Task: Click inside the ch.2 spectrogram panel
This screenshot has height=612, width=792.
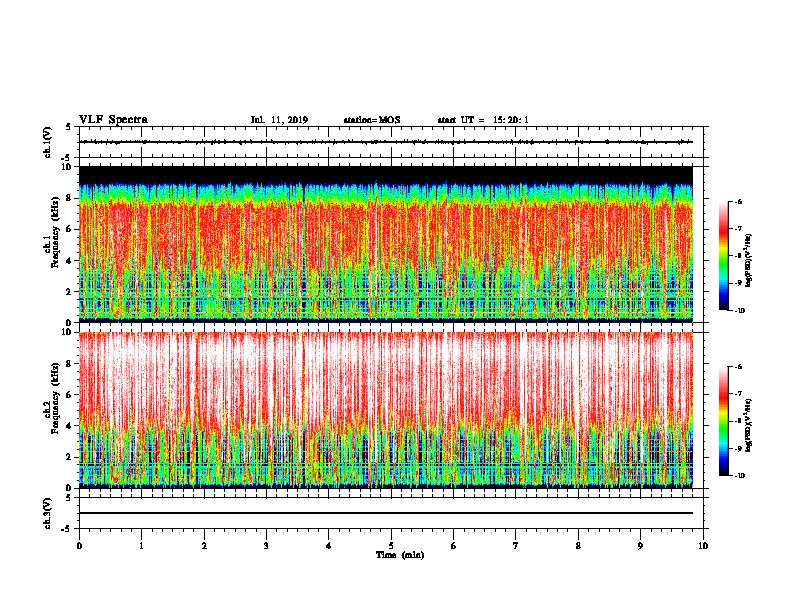Action: click(x=386, y=410)
